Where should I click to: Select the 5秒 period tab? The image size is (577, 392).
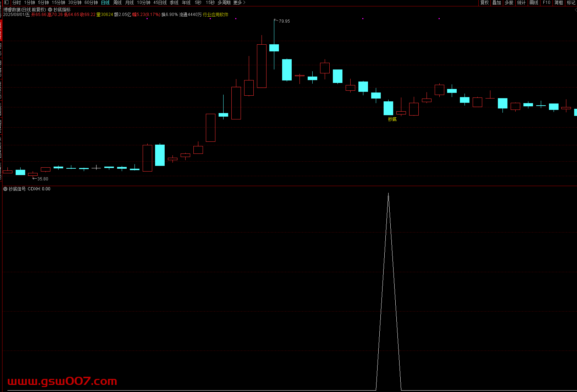coord(198,2)
